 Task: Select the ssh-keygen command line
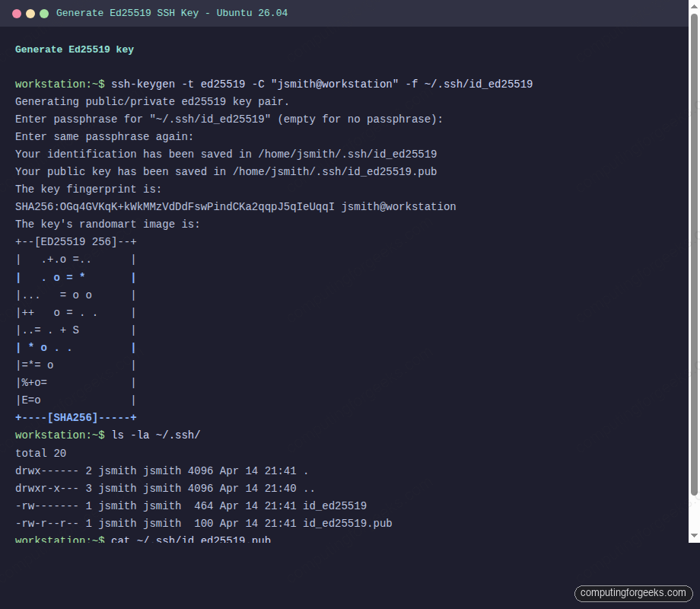click(x=320, y=84)
